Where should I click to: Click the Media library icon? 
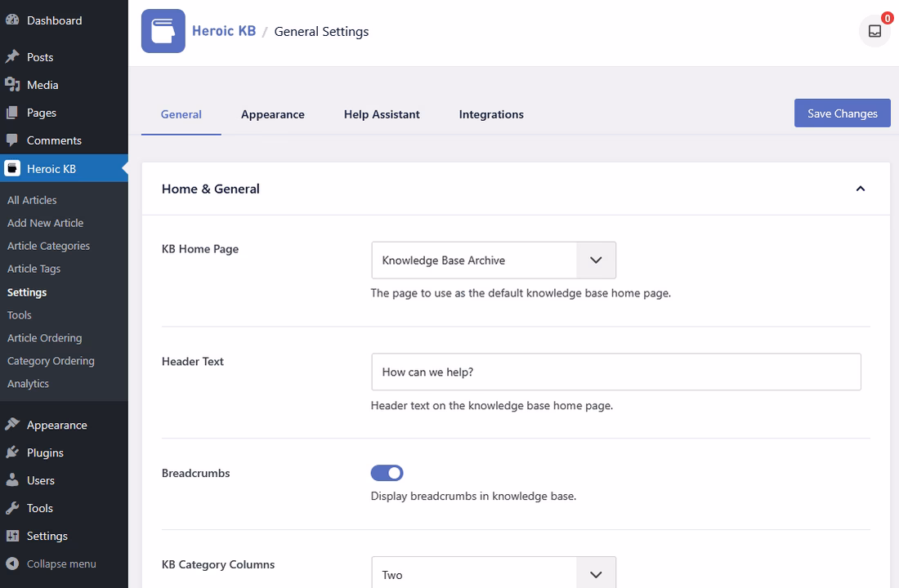(12, 85)
